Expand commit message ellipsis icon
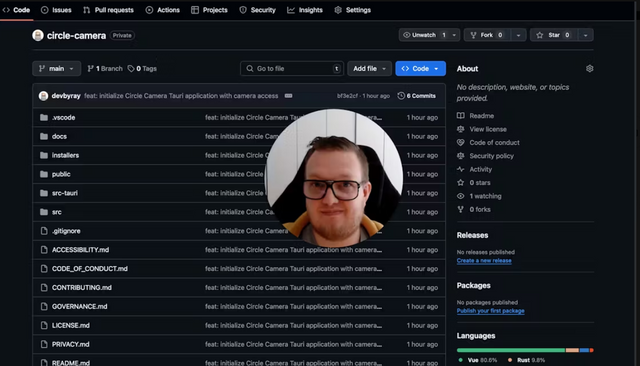Screen dimensions: 640x366 288,96
